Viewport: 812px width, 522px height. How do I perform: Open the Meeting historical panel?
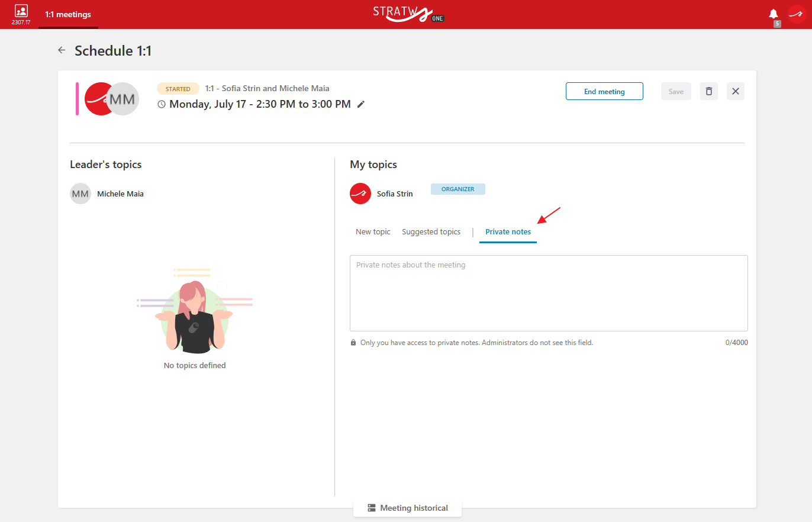[x=407, y=508]
